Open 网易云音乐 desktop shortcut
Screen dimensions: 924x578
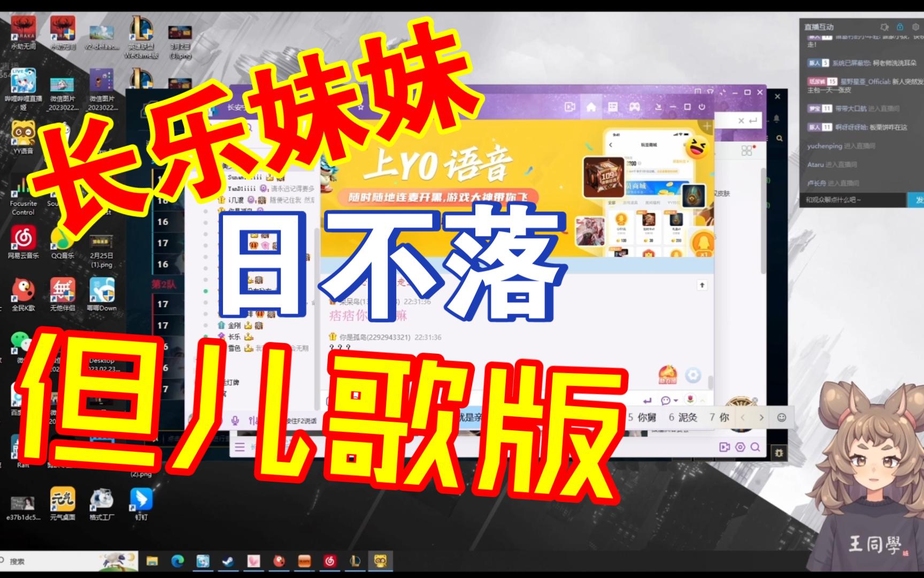(23, 242)
